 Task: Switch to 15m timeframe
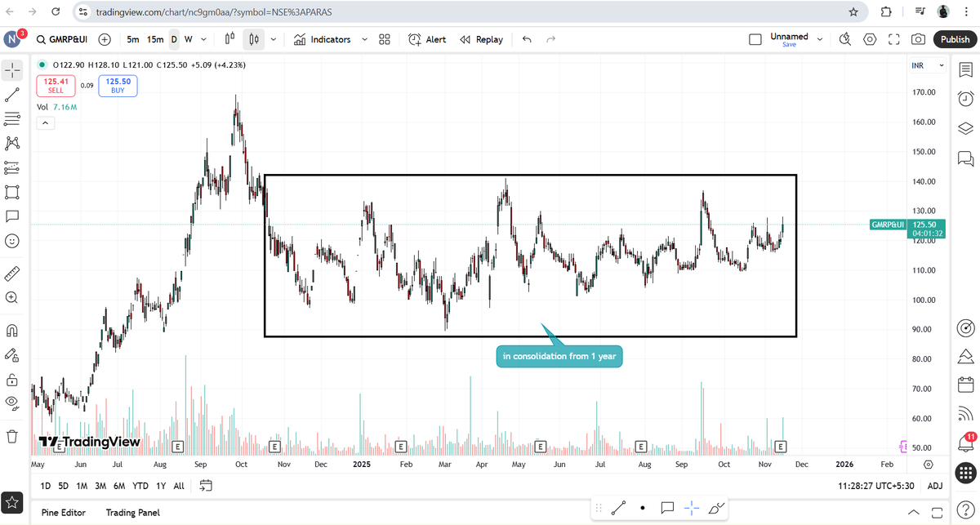click(x=155, y=39)
